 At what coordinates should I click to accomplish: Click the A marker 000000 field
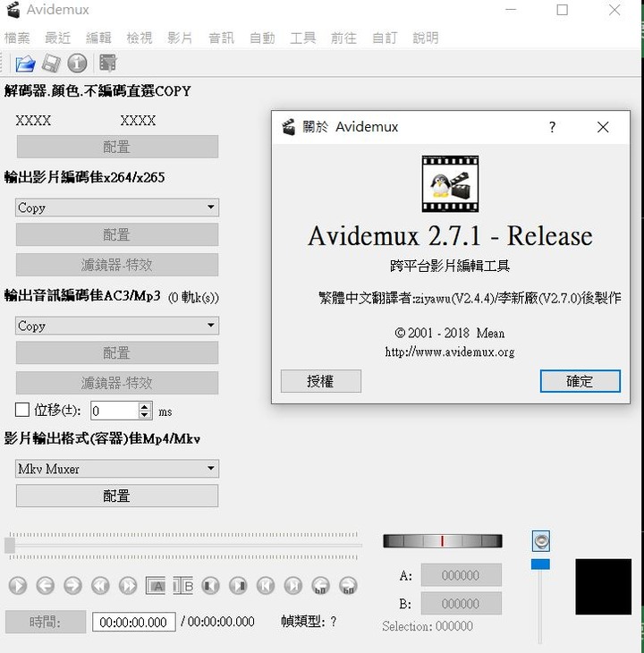(x=461, y=575)
